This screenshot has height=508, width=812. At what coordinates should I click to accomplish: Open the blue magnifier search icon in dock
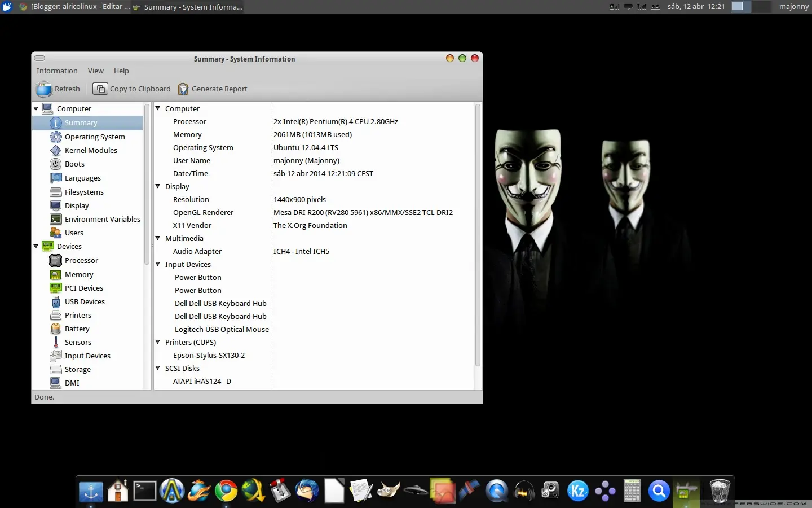659,491
